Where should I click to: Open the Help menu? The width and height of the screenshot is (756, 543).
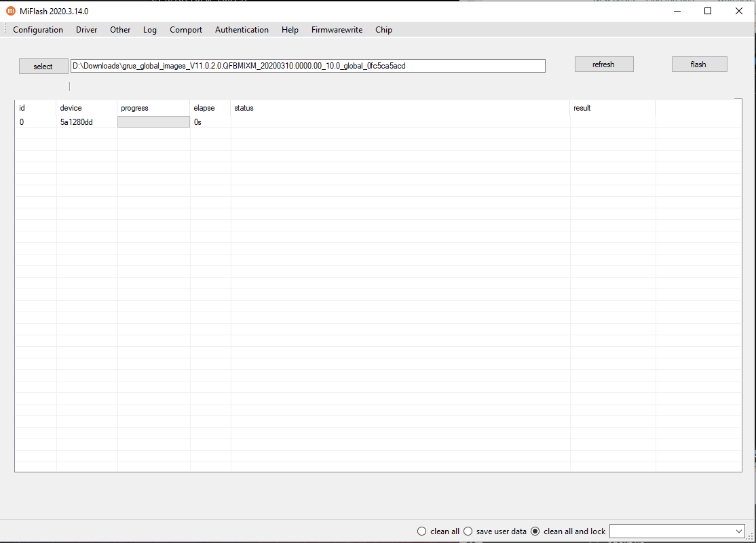(x=290, y=30)
